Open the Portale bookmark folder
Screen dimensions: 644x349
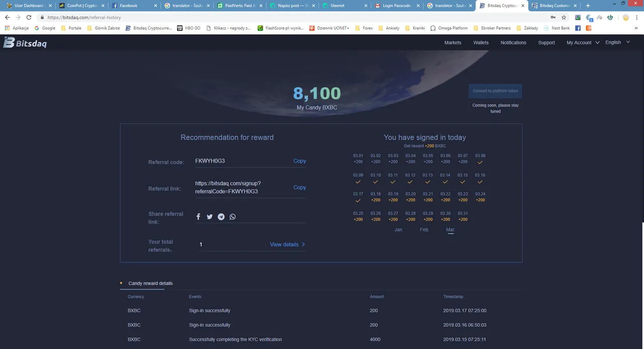[71, 28]
